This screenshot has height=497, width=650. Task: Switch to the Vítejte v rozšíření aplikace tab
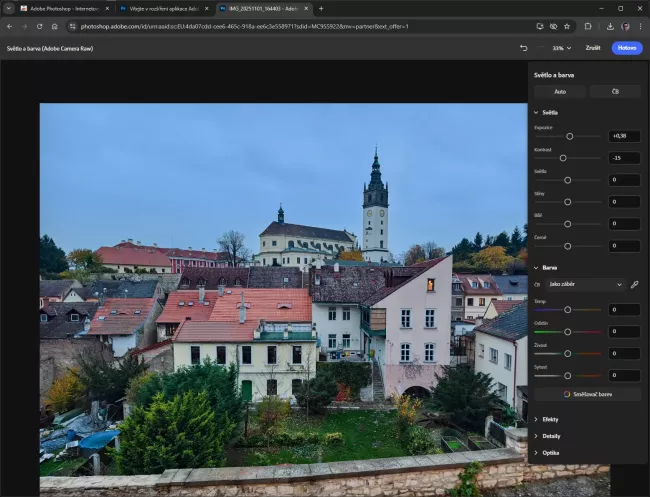[164, 8]
